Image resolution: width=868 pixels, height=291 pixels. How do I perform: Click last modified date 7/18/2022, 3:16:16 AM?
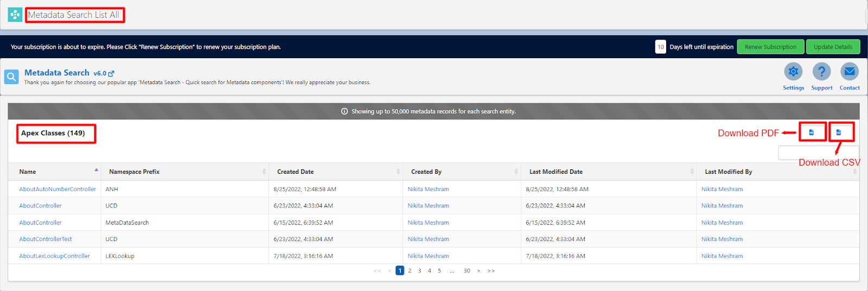[x=556, y=256]
